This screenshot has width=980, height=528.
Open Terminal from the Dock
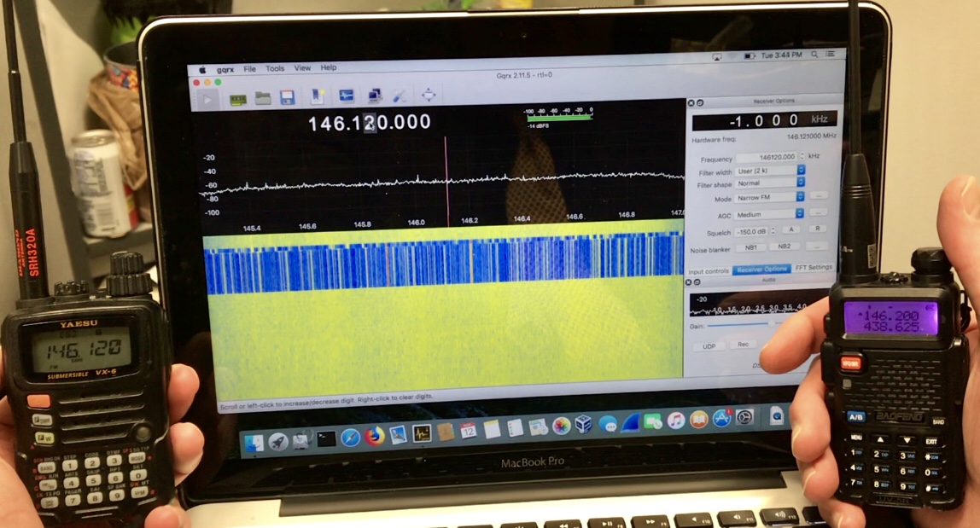pyautogui.click(x=326, y=438)
